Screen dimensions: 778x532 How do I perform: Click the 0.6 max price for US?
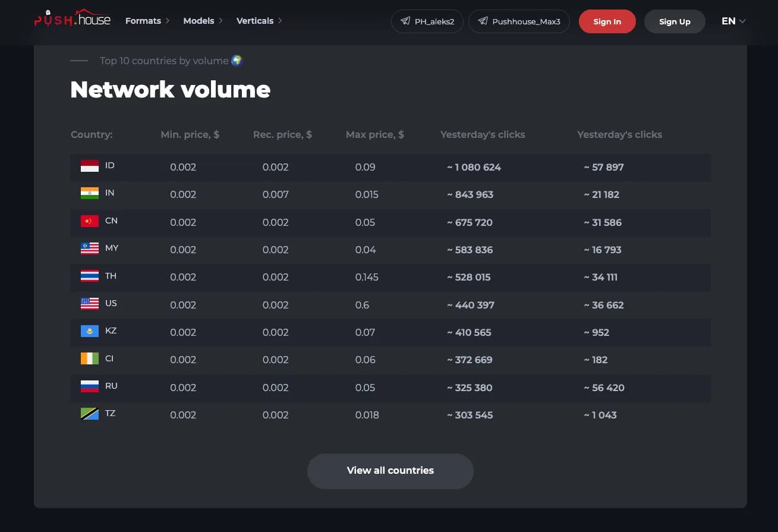[363, 306]
